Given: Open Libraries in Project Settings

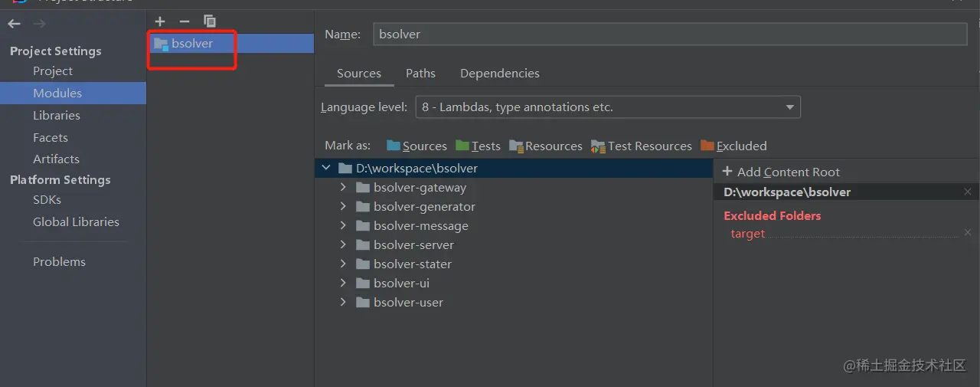Looking at the screenshot, I should coord(57,115).
